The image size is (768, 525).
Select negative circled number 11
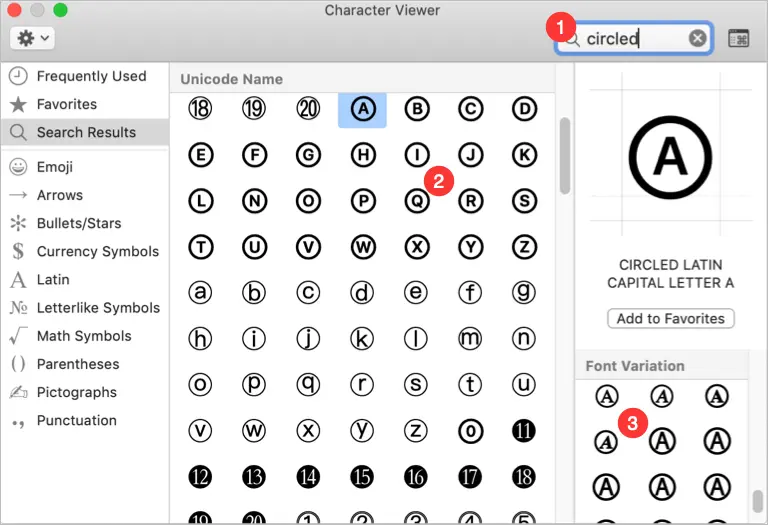523,430
